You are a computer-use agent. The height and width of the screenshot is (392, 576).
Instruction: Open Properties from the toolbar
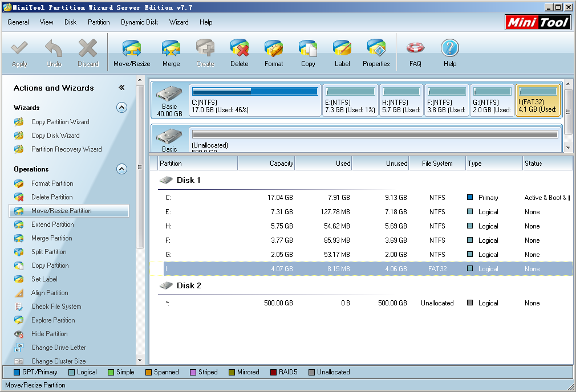pos(376,48)
